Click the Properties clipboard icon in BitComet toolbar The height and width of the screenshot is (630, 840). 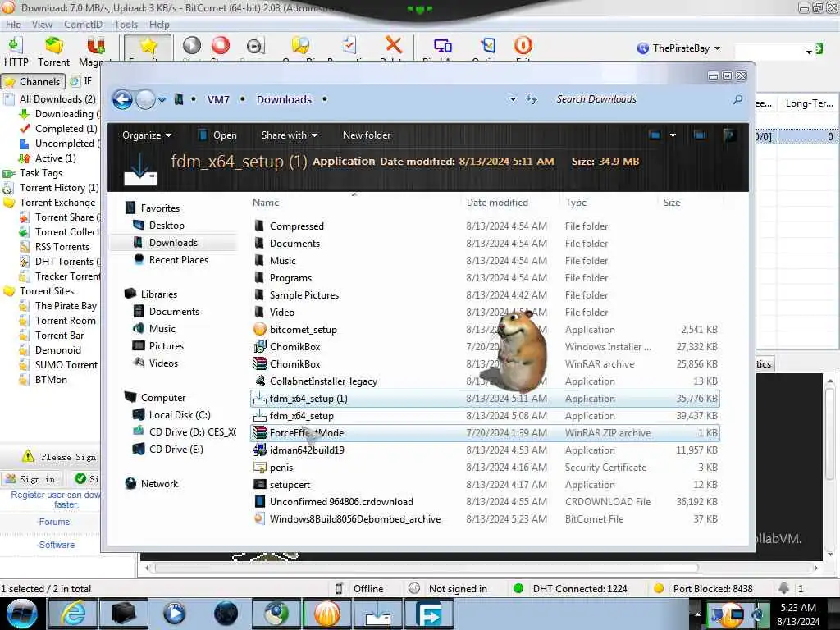coord(349,46)
